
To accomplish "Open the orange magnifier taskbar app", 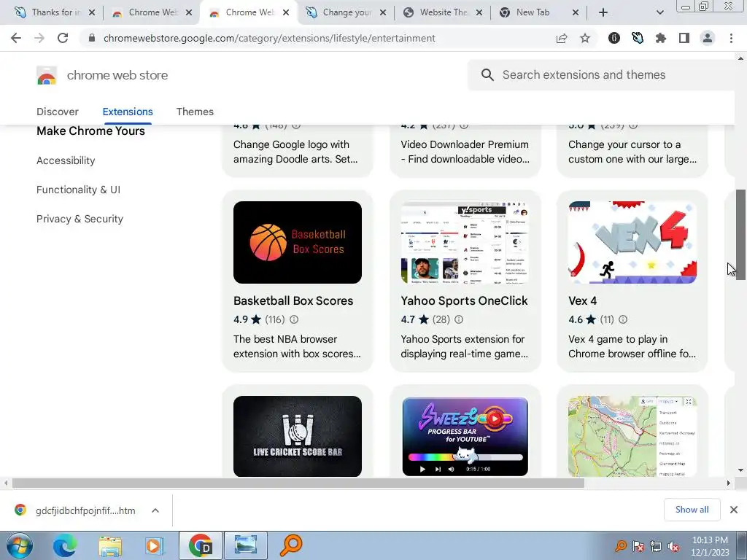I will [x=290, y=545].
